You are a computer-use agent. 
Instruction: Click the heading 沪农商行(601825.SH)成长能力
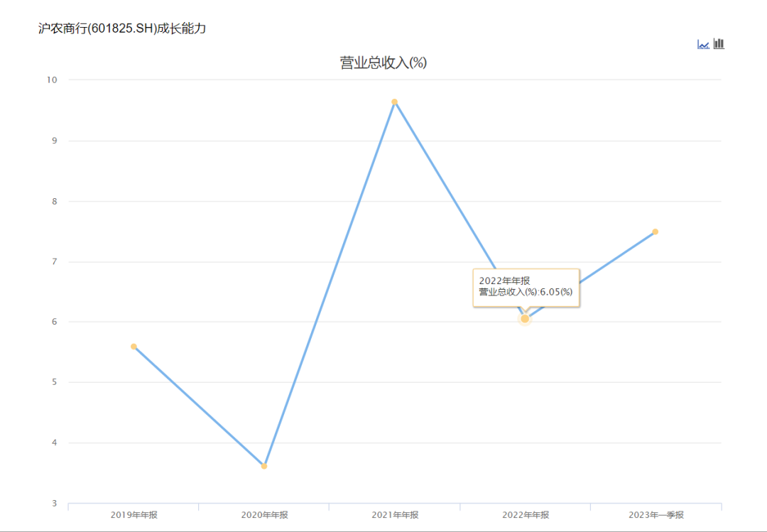click(x=122, y=28)
